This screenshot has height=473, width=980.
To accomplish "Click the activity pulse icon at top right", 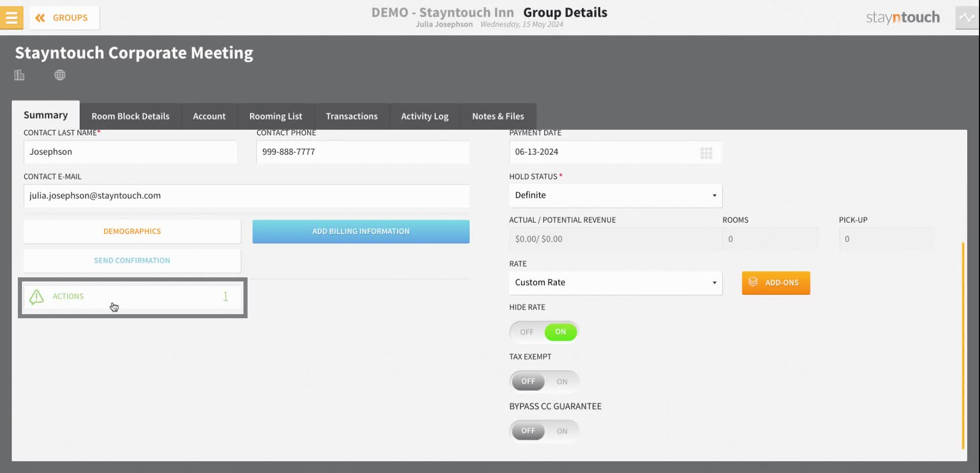I will click(x=967, y=18).
